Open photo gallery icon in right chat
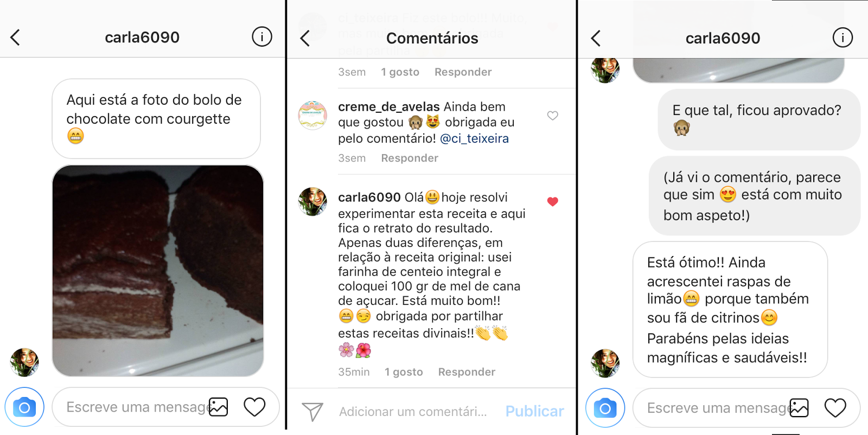 pyautogui.click(x=799, y=408)
